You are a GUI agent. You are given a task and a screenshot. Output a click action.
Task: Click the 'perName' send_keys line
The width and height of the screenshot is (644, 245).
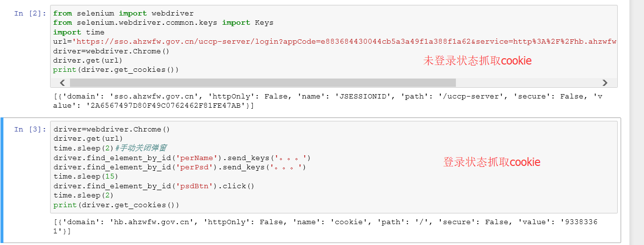(182, 158)
